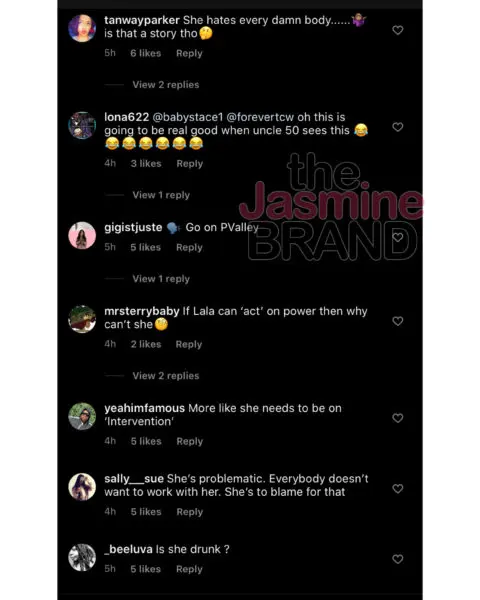The image size is (480, 600).
Task: Tap the heart on lona622's comment
Action: click(x=398, y=127)
